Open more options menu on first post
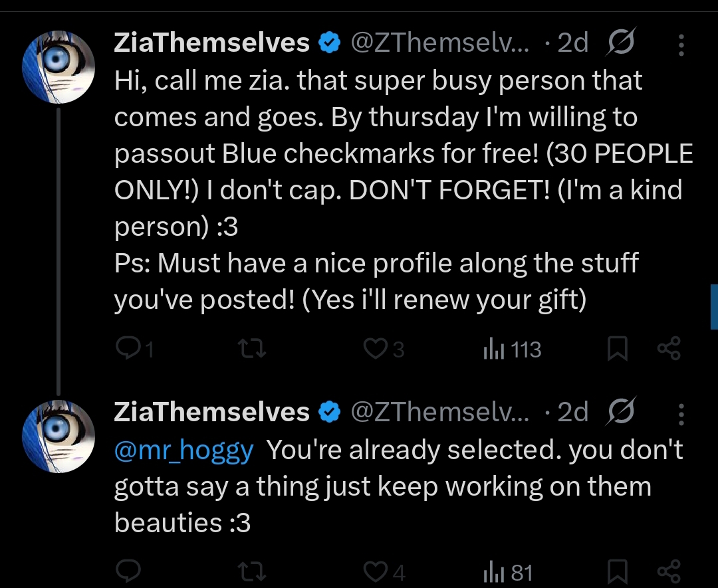Screen dimensions: 718x588 click(681, 44)
